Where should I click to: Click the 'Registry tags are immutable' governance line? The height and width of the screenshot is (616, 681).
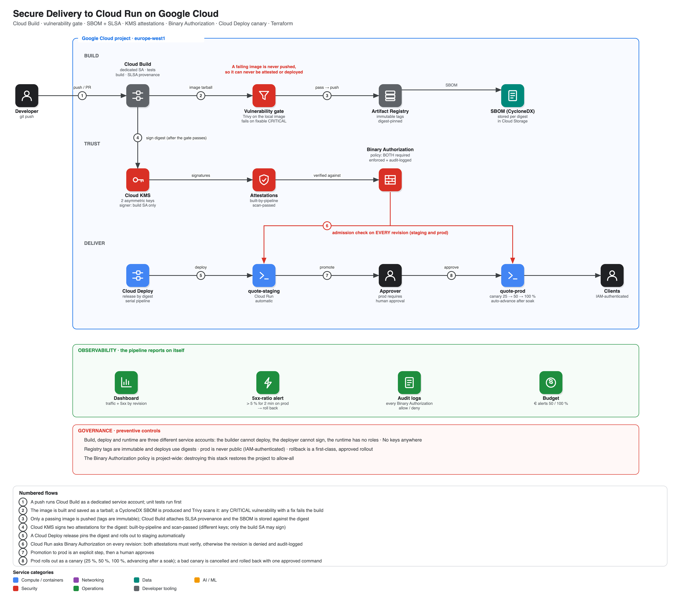click(228, 449)
